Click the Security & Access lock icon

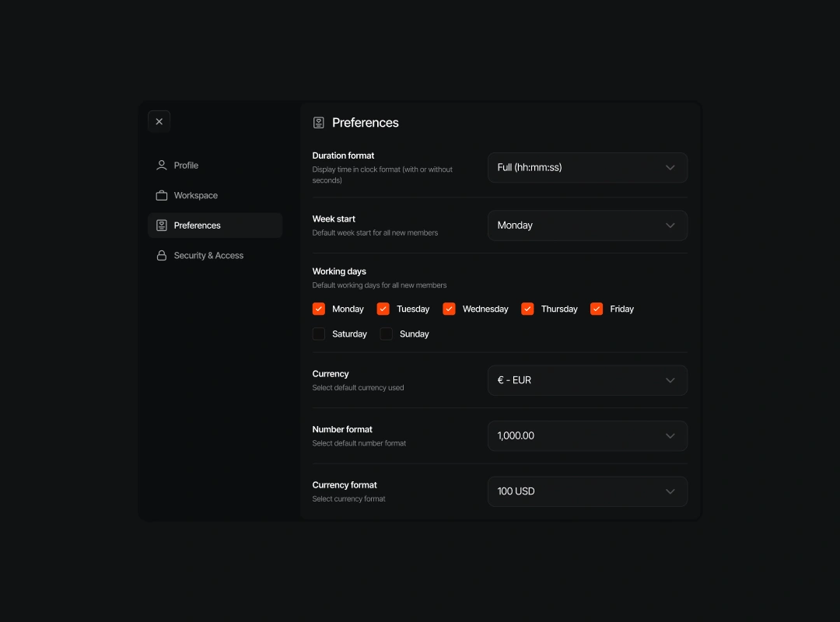[x=162, y=256]
